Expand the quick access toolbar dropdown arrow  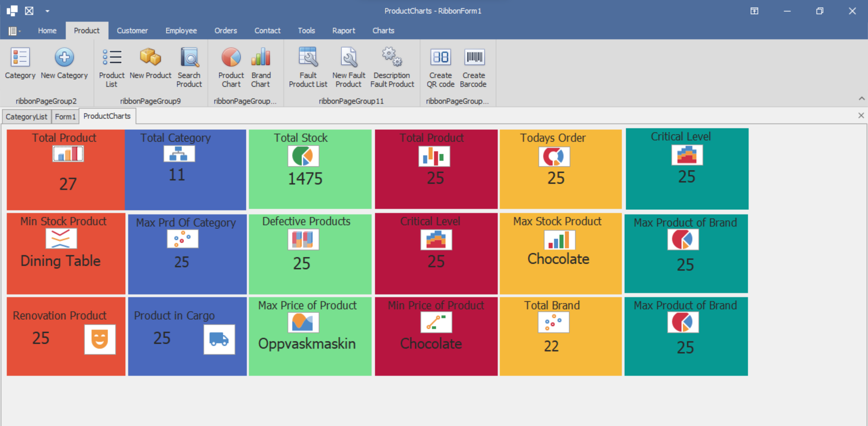[x=47, y=11]
